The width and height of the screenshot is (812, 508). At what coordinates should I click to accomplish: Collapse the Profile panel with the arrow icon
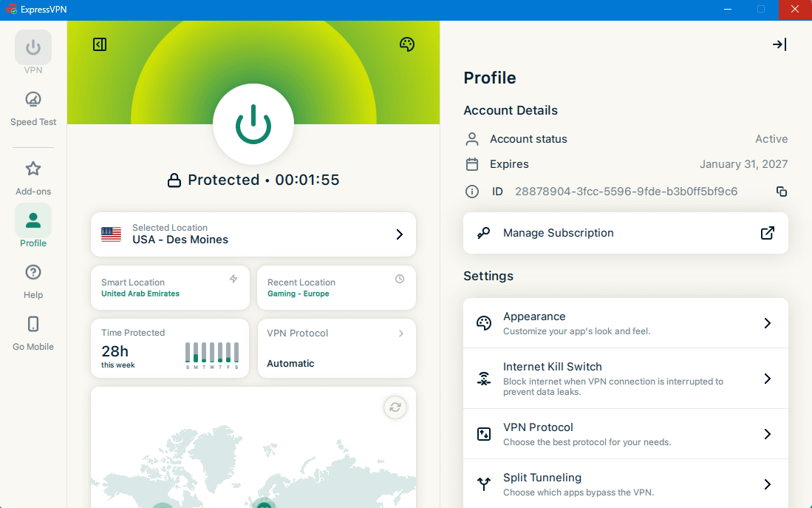click(x=779, y=44)
